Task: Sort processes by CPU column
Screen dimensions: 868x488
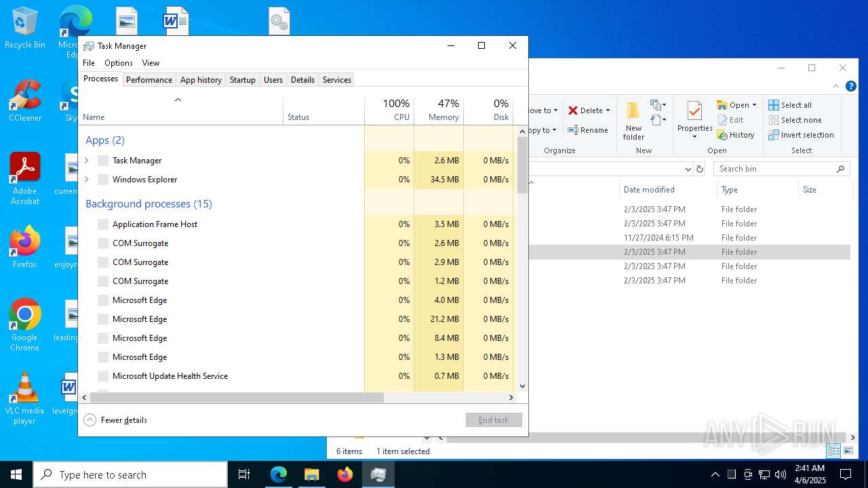Action: click(x=389, y=110)
